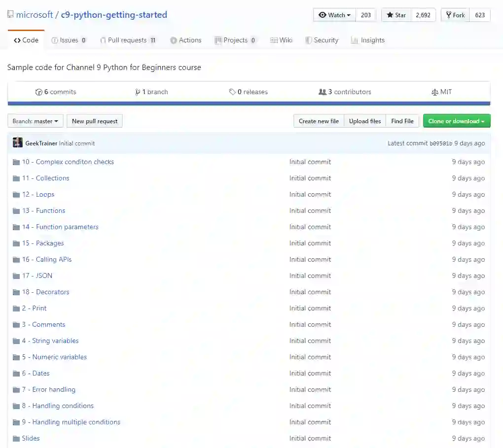503x448 pixels.
Task: Click the commits history clock icon
Action: pyautogui.click(x=39, y=92)
